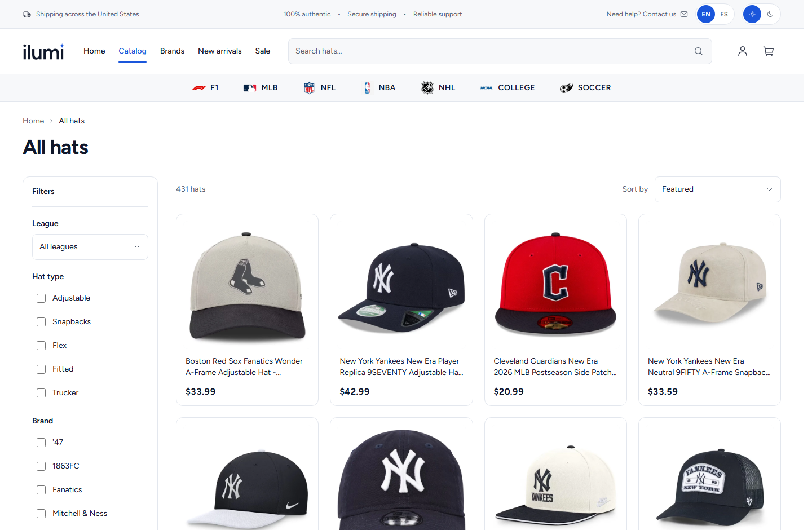Image resolution: width=812 pixels, height=530 pixels.
Task: Switch language to EN
Action: pos(706,14)
